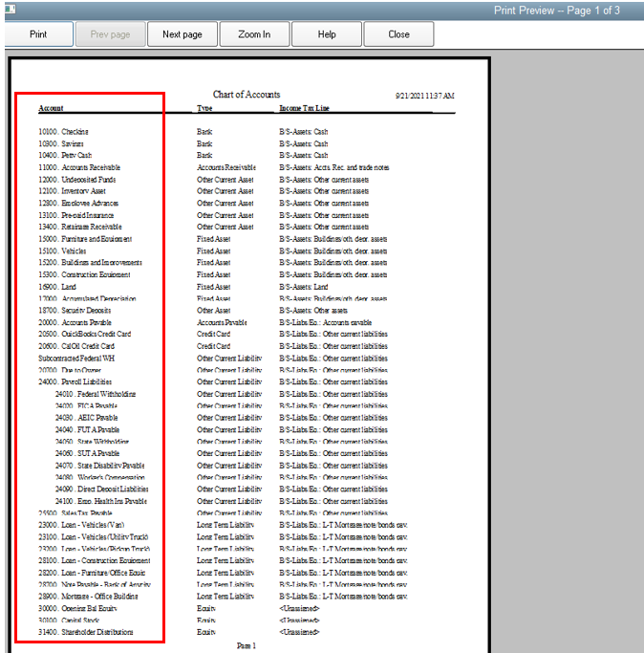
Task: Click the window icon in title bar
Action: [10, 9]
